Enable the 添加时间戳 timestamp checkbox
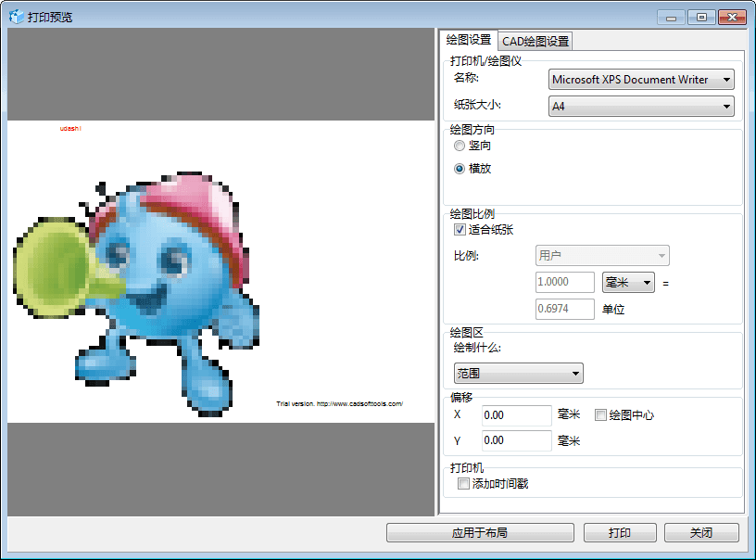This screenshot has height=560, width=756. [x=464, y=483]
